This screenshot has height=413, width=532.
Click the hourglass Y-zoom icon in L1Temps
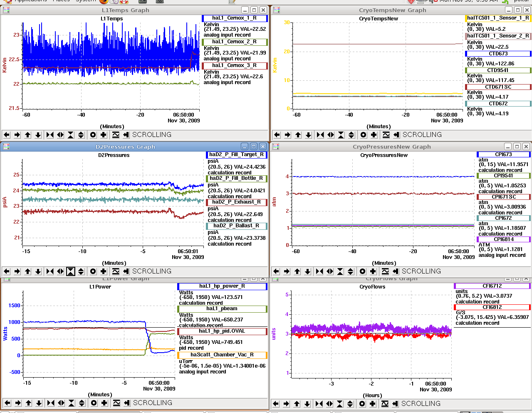click(71, 135)
